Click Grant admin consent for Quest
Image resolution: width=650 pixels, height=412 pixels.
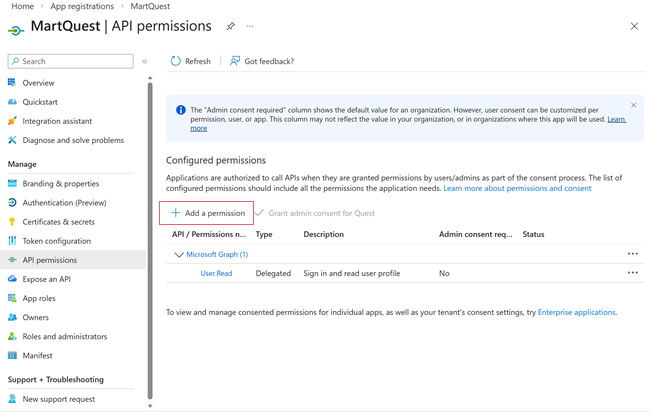coord(315,213)
